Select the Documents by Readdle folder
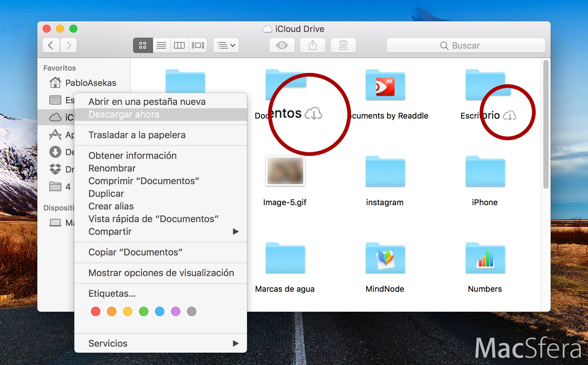Image resolution: width=588 pixels, height=365 pixels. coord(385,85)
